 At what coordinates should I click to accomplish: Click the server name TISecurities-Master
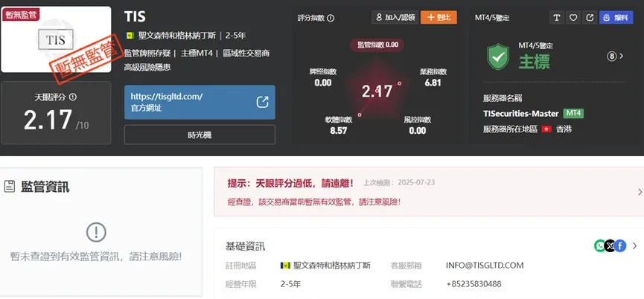pos(521,114)
